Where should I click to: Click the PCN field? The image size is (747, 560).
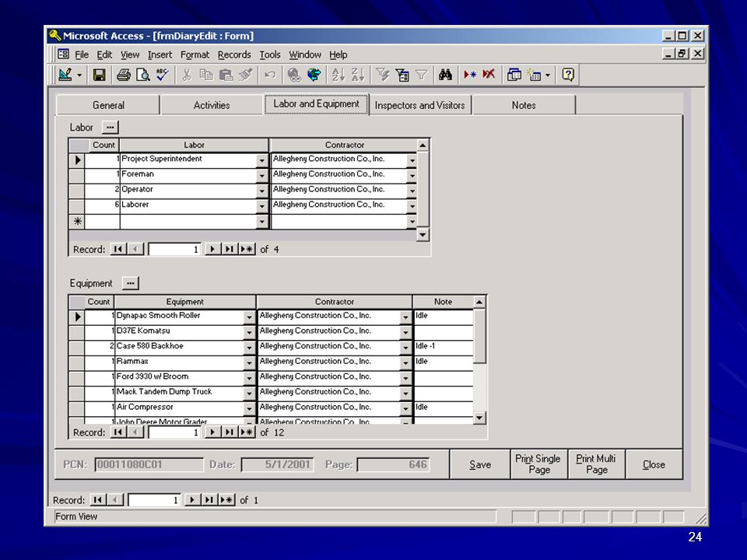149,464
